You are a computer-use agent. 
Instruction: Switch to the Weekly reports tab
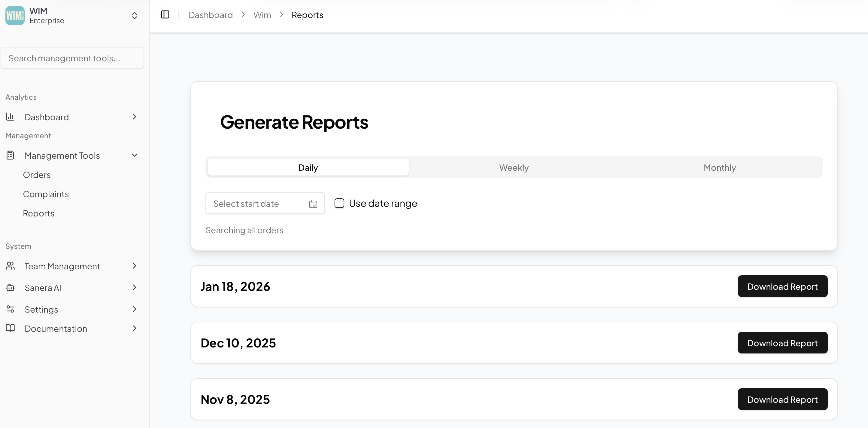pos(514,167)
